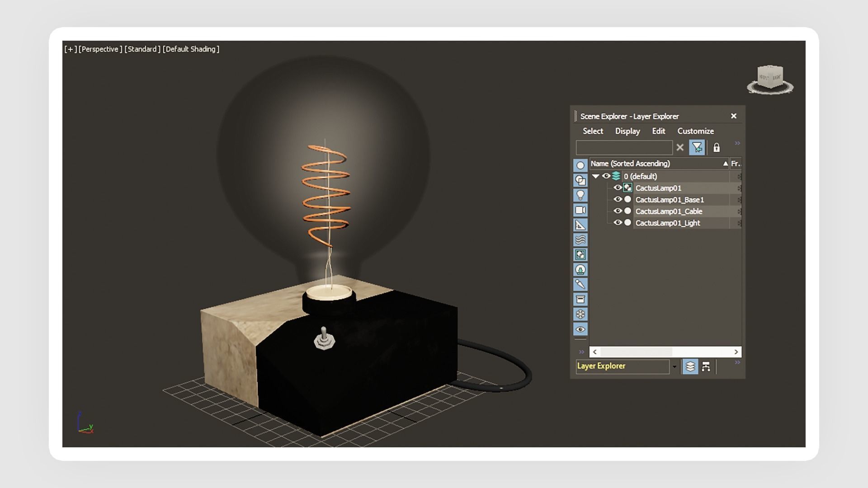Hide the CactusLamp01_Cable object
868x488 pixels.
click(618, 211)
